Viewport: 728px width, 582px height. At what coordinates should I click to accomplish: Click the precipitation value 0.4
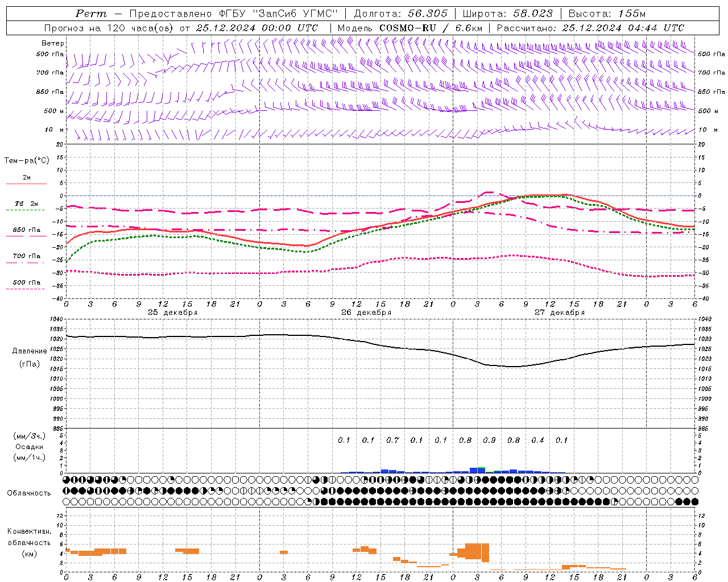click(537, 440)
